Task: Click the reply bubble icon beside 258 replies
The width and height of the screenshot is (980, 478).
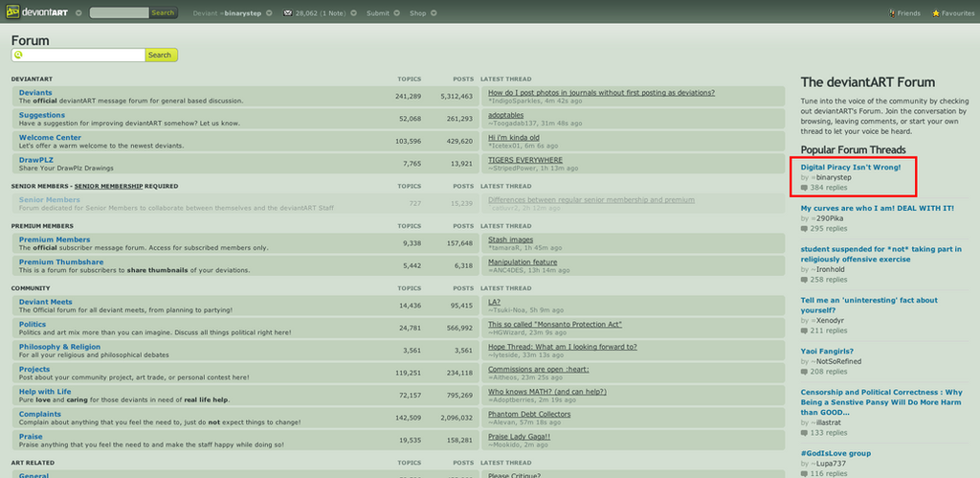Action: (804, 280)
